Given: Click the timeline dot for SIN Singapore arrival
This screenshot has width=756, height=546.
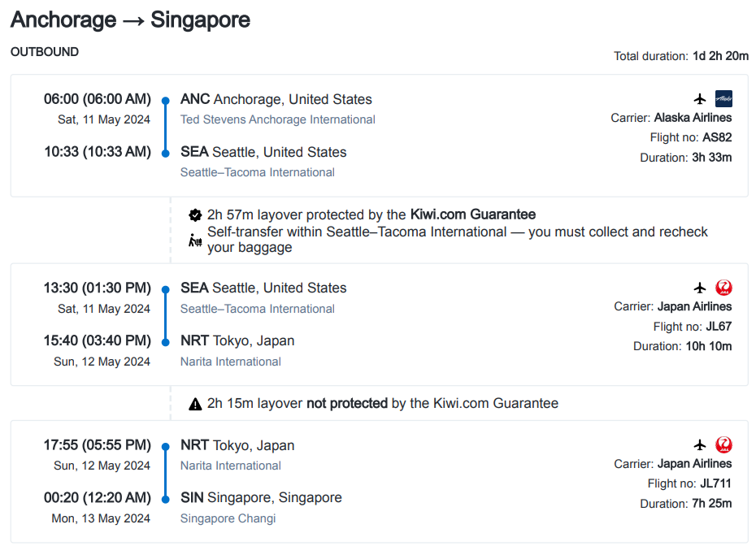Looking at the screenshot, I should click(165, 497).
